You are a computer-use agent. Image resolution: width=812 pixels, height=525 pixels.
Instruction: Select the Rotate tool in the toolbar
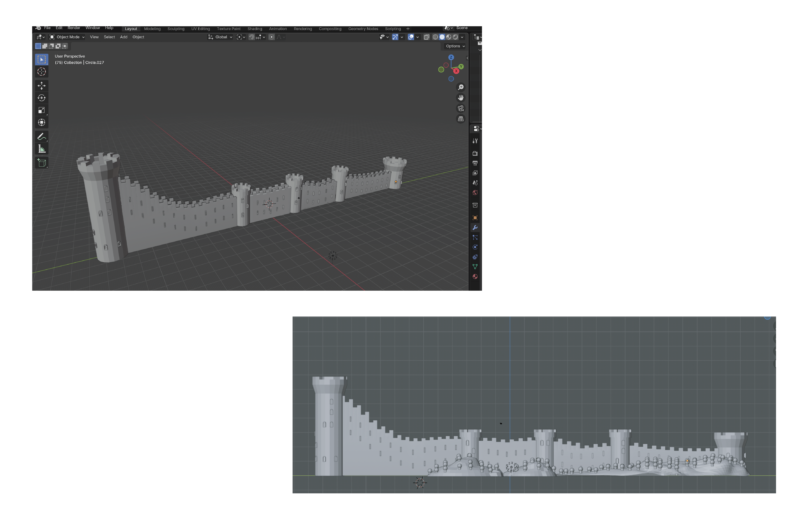(x=42, y=98)
